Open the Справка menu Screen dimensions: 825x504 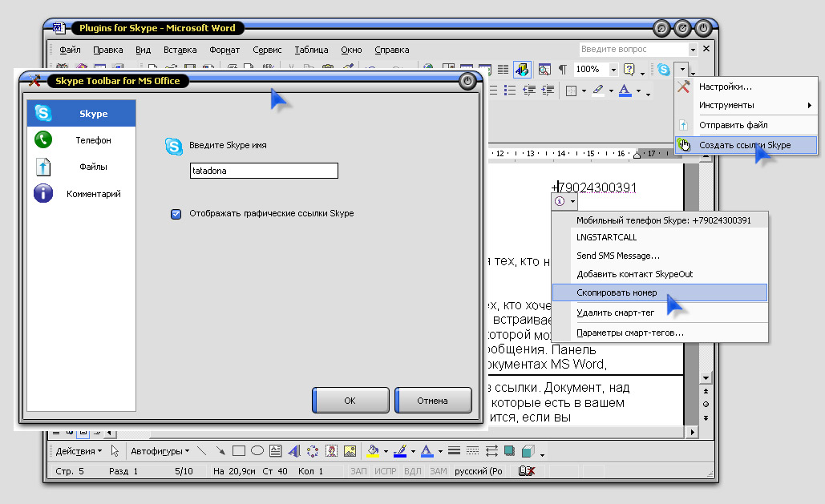392,50
